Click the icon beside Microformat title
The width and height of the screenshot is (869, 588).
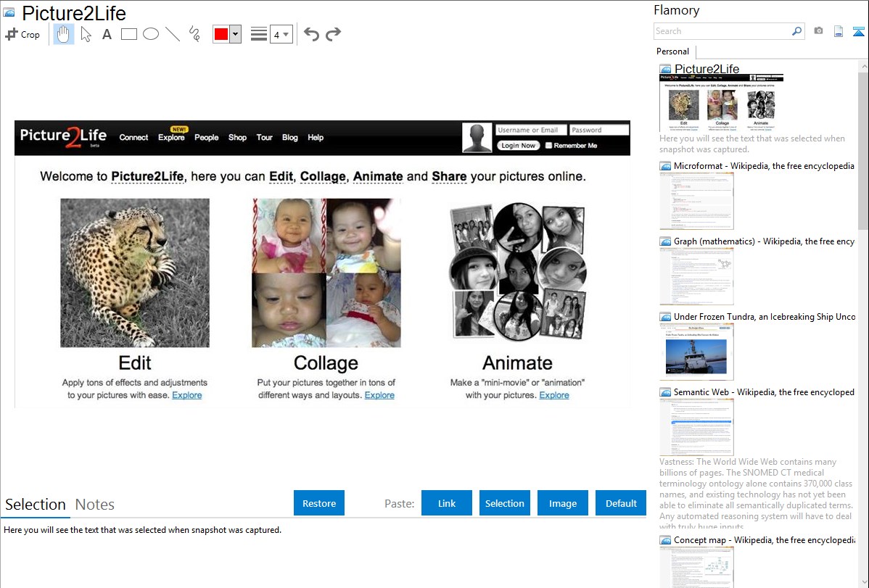(665, 166)
